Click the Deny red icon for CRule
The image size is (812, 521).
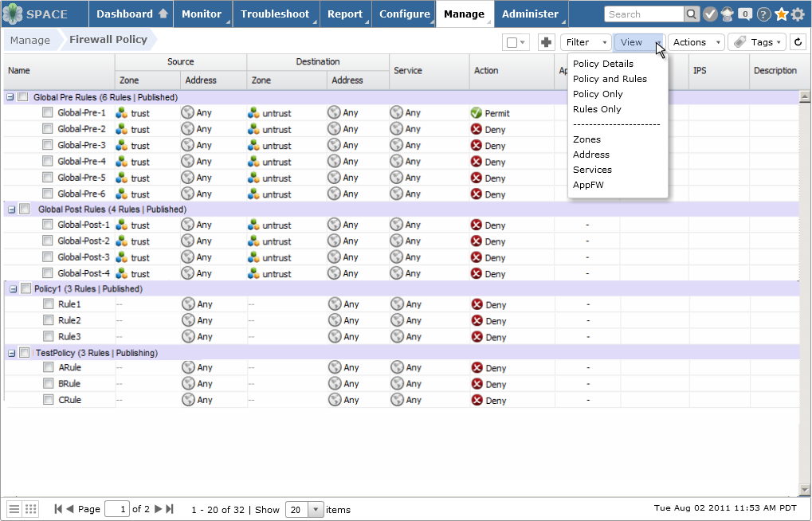click(477, 400)
